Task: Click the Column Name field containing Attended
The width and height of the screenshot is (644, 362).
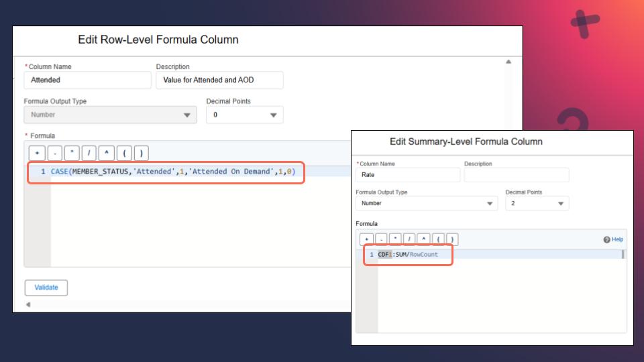Action: [x=87, y=80]
